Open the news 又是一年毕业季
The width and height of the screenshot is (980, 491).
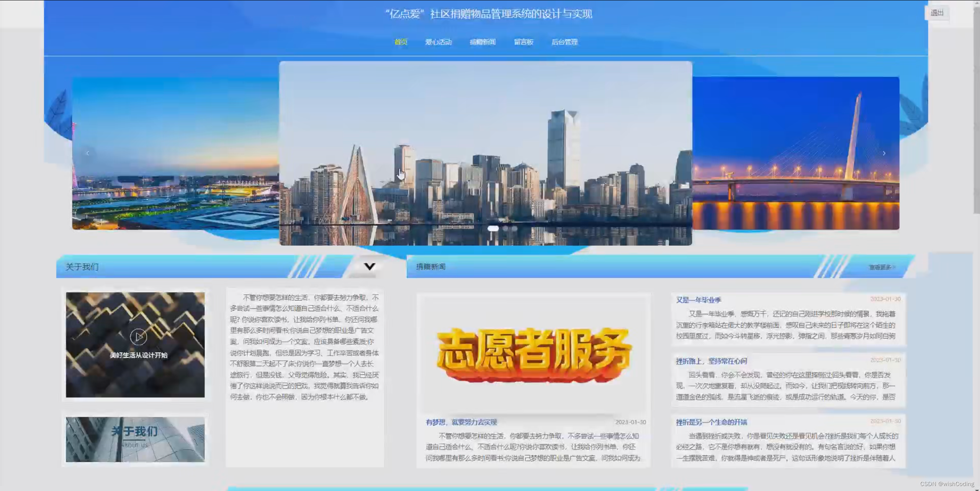[699, 300]
